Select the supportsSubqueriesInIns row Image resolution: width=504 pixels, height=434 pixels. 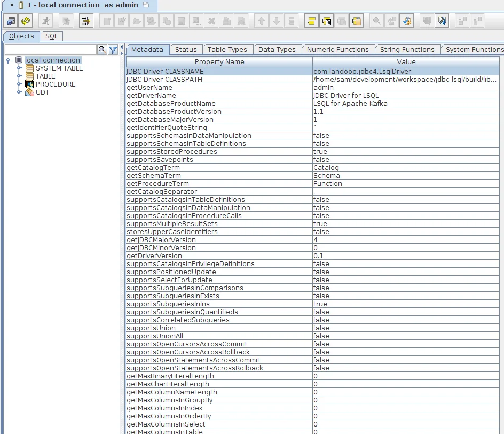(x=312, y=304)
